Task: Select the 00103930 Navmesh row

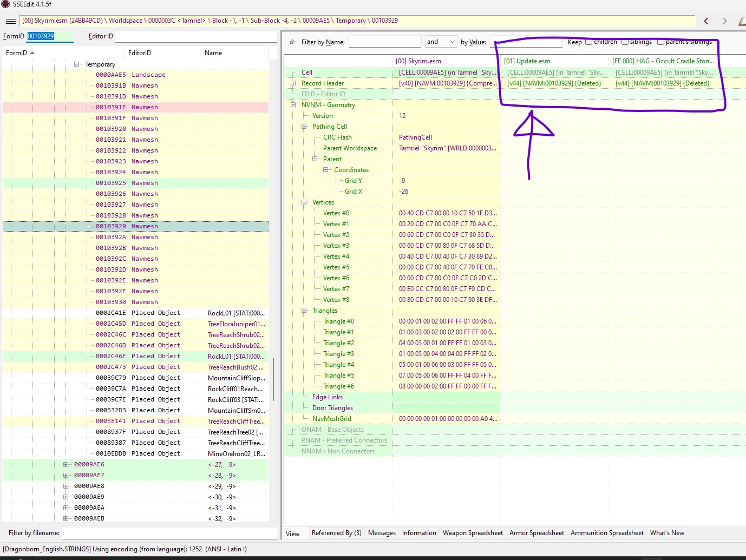Action: click(135, 302)
